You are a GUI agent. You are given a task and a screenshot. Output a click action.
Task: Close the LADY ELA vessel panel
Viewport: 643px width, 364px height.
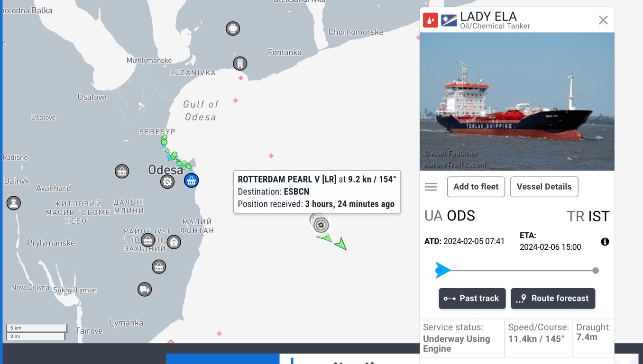(603, 20)
